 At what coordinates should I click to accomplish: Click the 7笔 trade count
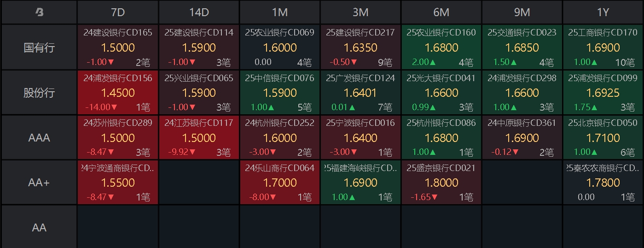pyautogui.click(x=385, y=107)
